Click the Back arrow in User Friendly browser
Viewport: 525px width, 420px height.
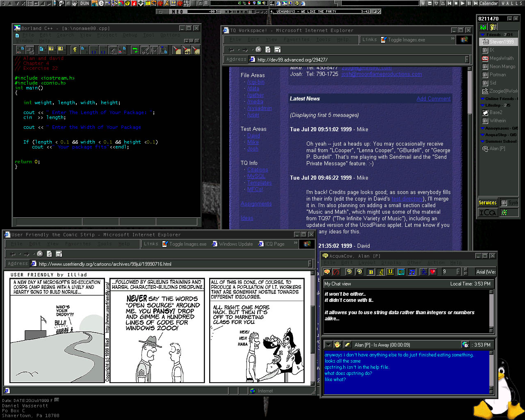pos(13,254)
